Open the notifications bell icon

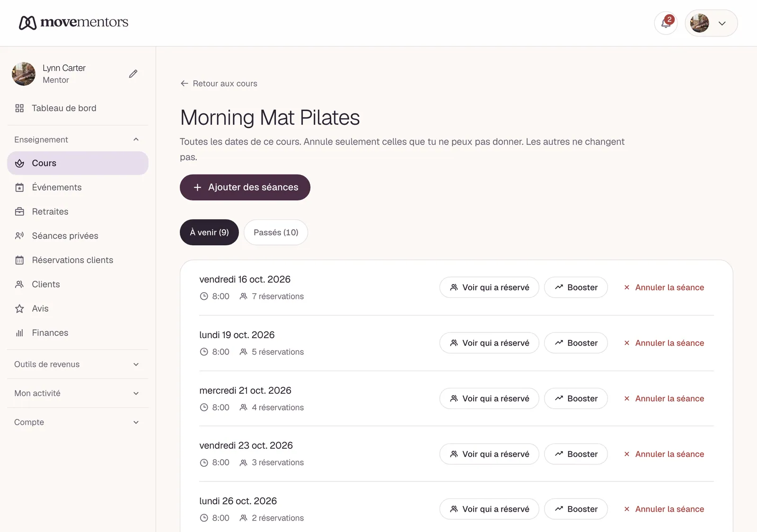pyautogui.click(x=666, y=23)
